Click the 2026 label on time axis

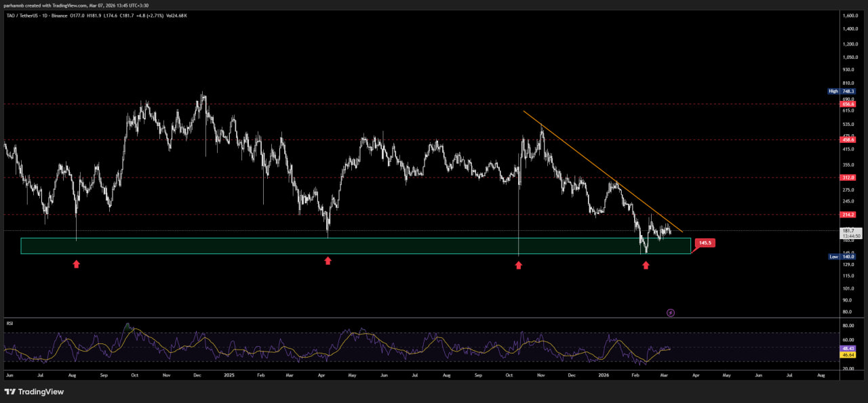click(601, 374)
